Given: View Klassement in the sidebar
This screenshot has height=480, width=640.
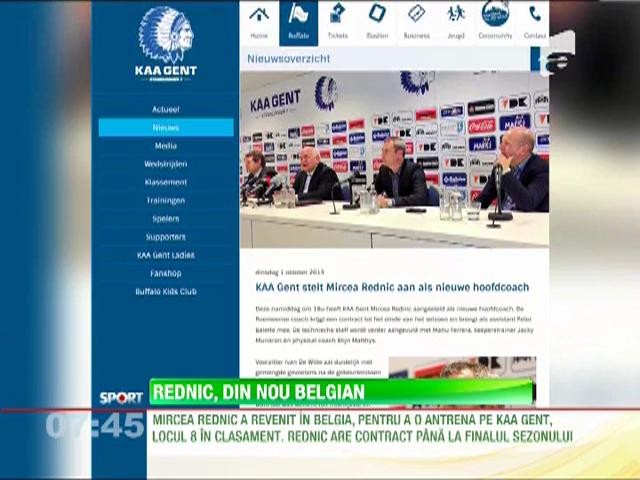Looking at the screenshot, I should (166, 182).
